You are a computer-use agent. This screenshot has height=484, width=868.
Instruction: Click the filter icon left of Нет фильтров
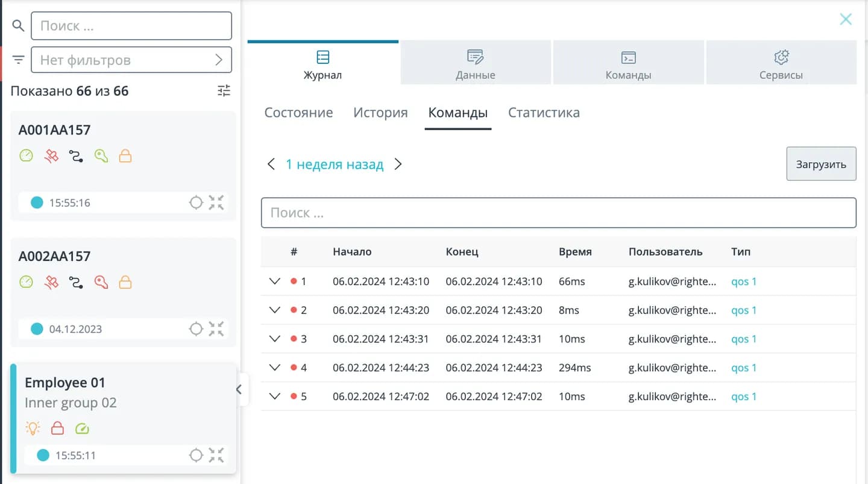point(19,60)
